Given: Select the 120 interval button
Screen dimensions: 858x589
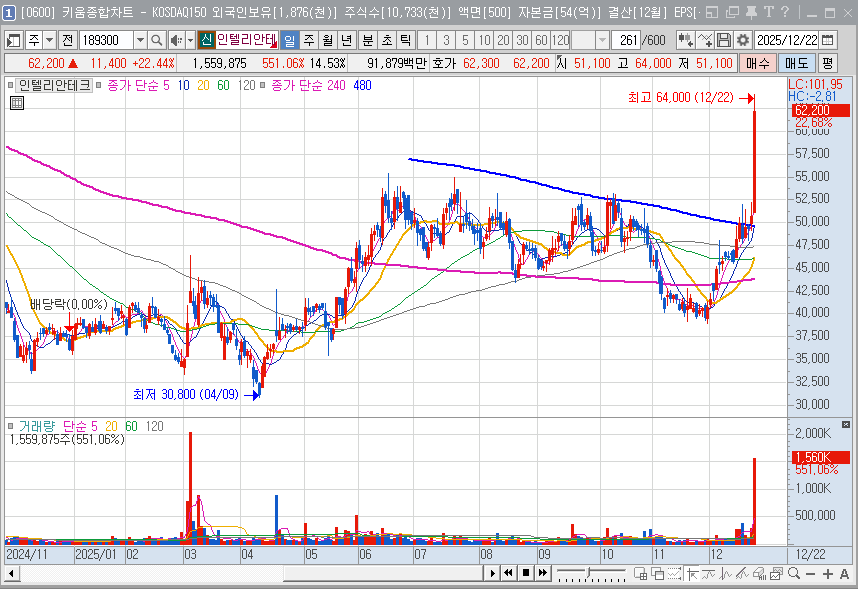Looking at the screenshot, I should [560, 40].
